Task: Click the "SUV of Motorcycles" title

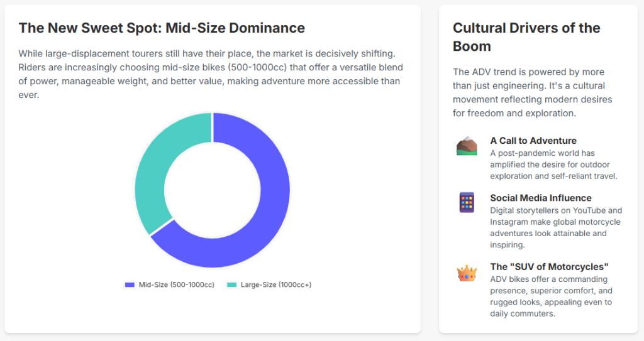Action: [x=549, y=267]
